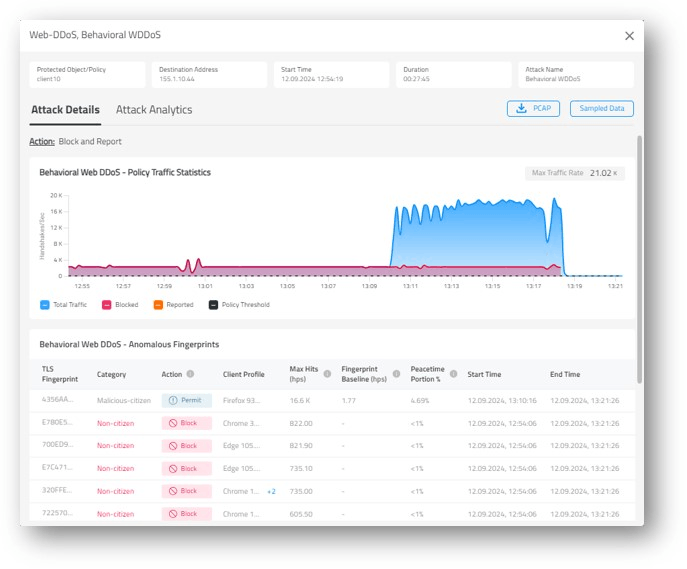Click Block badge in E780E5 row
687x569 pixels.
[187, 423]
